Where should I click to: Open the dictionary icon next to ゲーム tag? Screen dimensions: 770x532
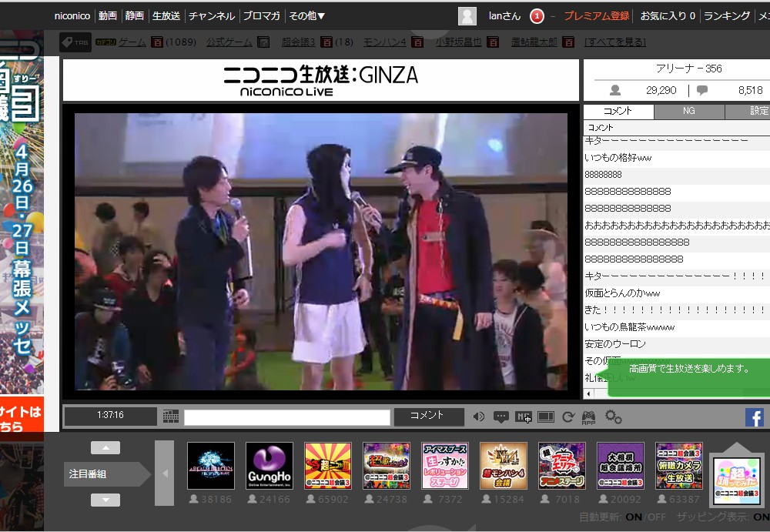tap(156, 42)
